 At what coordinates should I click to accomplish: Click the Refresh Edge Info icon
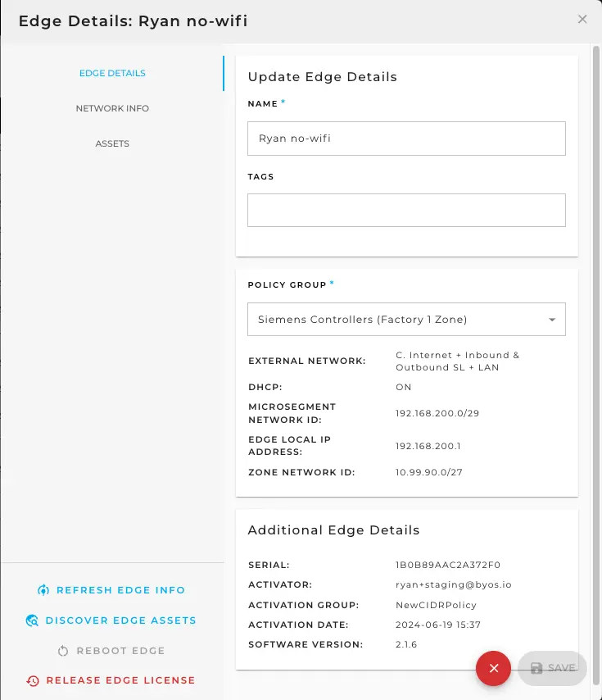coord(43,590)
